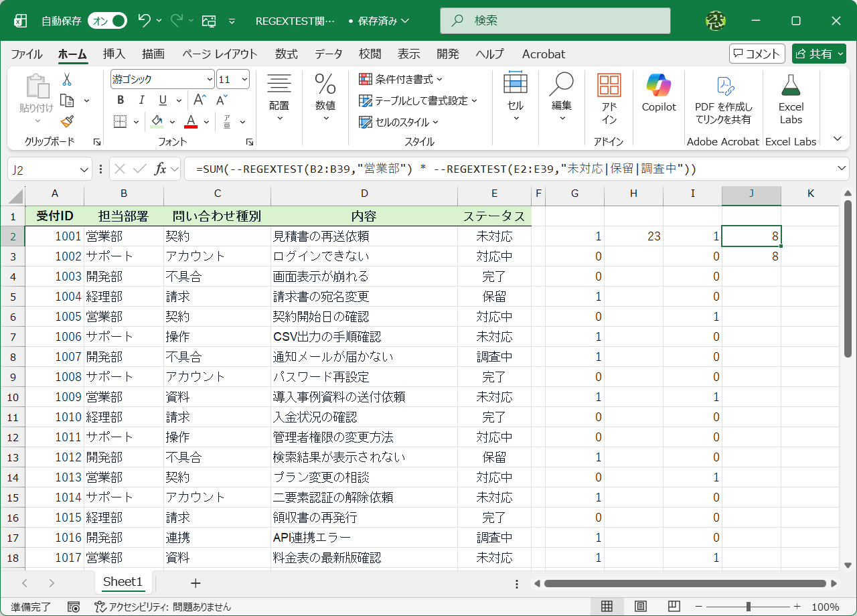Click the formula bar cancel X

coord(120,169)
